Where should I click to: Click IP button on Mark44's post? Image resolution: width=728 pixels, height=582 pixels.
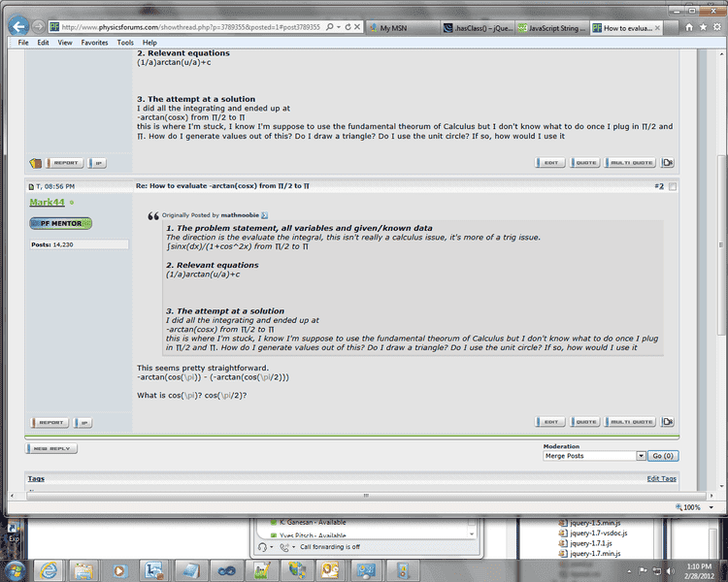[83, 422]
